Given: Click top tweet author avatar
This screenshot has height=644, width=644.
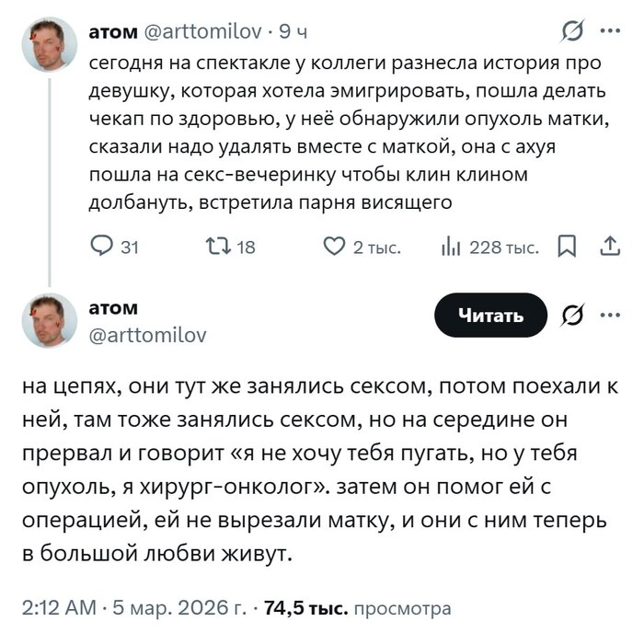Looking at the screenshot, I should (50, 44).
